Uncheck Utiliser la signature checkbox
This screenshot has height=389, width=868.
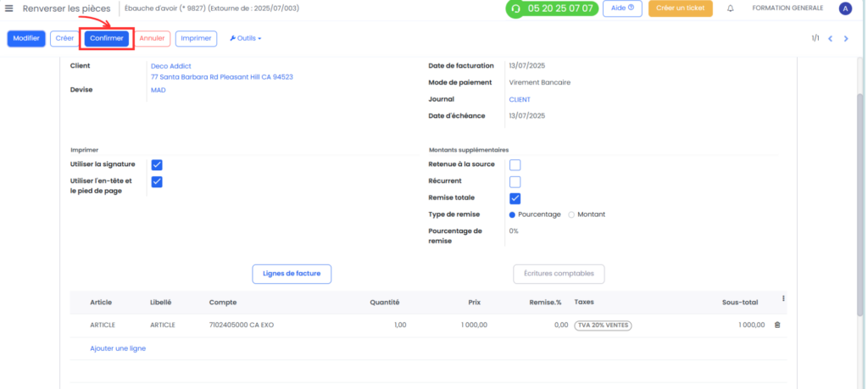[157, 165]
